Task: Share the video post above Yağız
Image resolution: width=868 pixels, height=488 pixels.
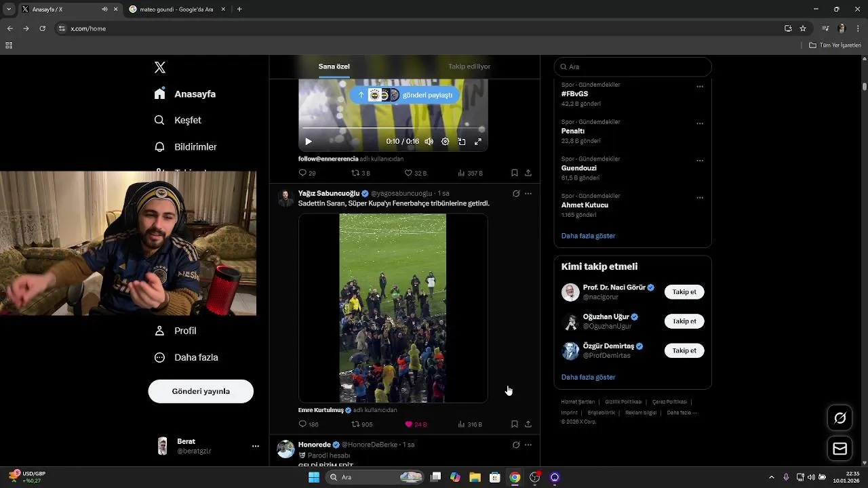Action: point(528,174)
